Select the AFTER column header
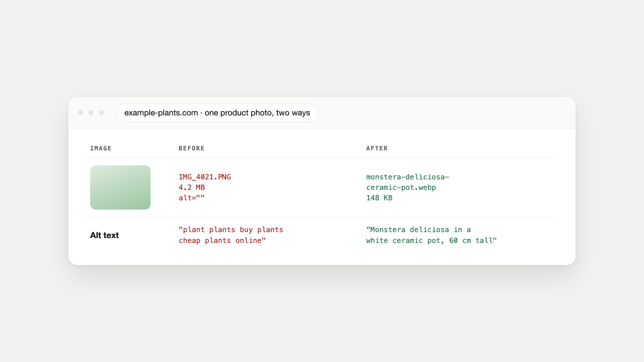 pyautogui.click(x=377, y=148)
